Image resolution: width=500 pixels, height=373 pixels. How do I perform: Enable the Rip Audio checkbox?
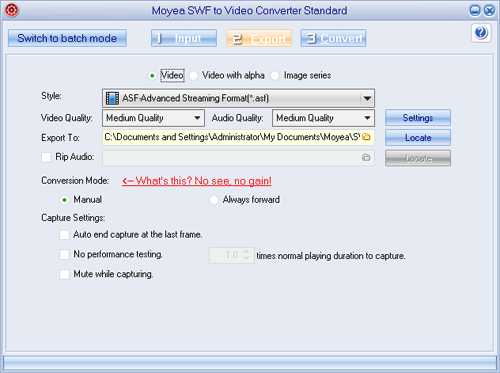(x=46, y=157)
